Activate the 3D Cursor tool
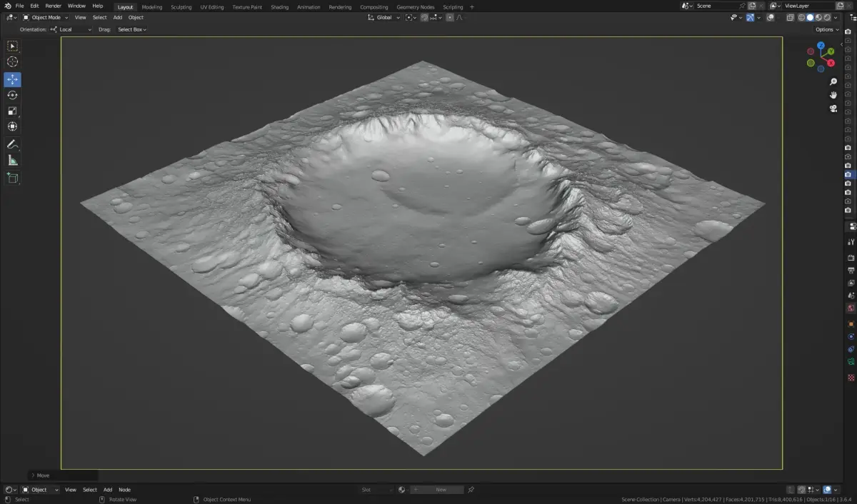This screenshot has width=857, height=504. coord(12,62)
